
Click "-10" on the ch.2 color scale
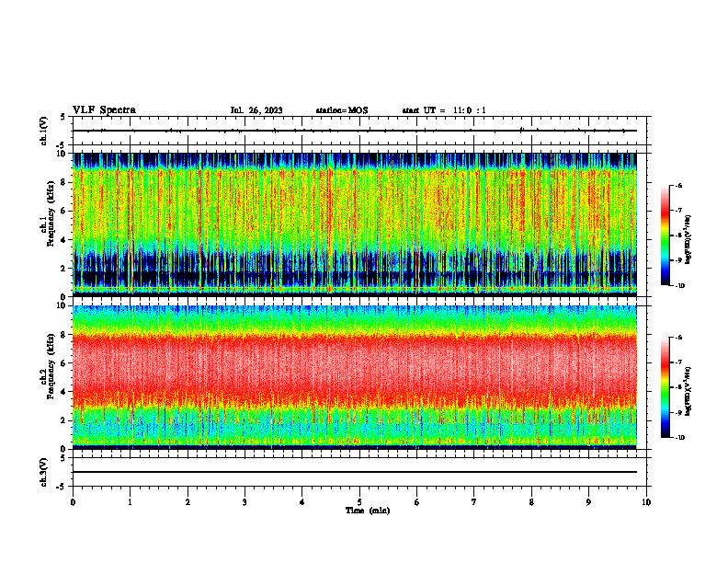(x=679, y=438)
